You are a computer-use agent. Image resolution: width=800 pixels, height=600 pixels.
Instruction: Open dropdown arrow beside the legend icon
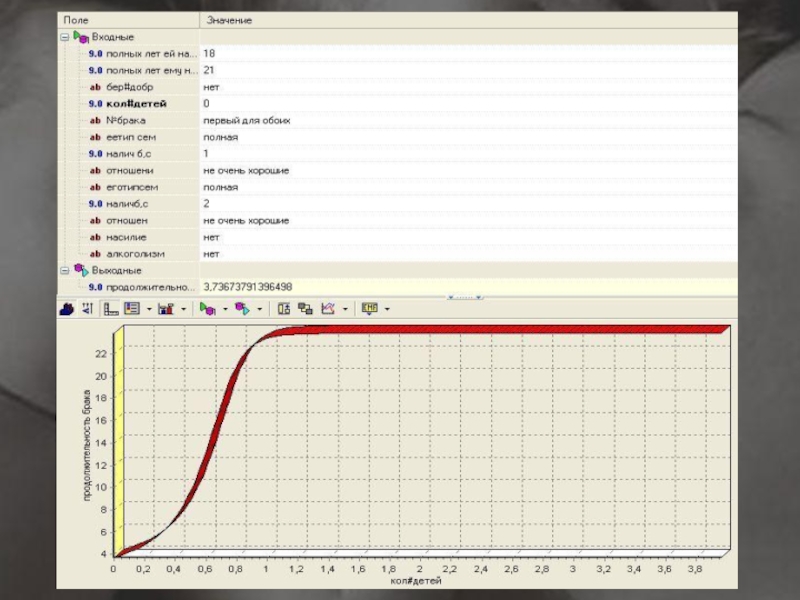click(148, 309)
